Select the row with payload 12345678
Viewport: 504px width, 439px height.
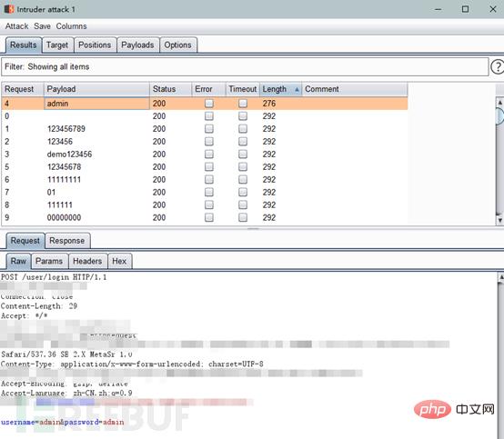pos(205,167)
